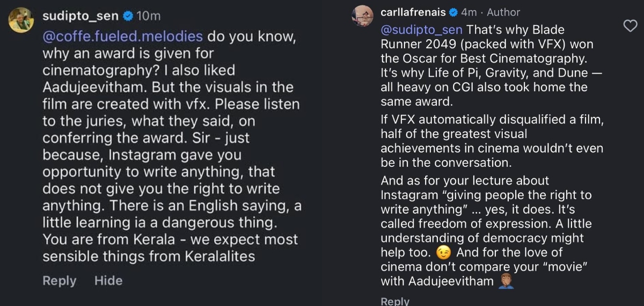Reply to sudipto_sen's comment
This screenshot has width=644, height=306.
tap(59, 280)
